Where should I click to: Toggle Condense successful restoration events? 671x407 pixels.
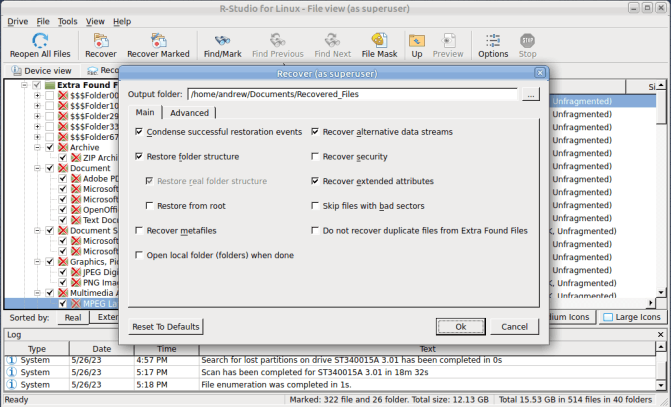139,131
